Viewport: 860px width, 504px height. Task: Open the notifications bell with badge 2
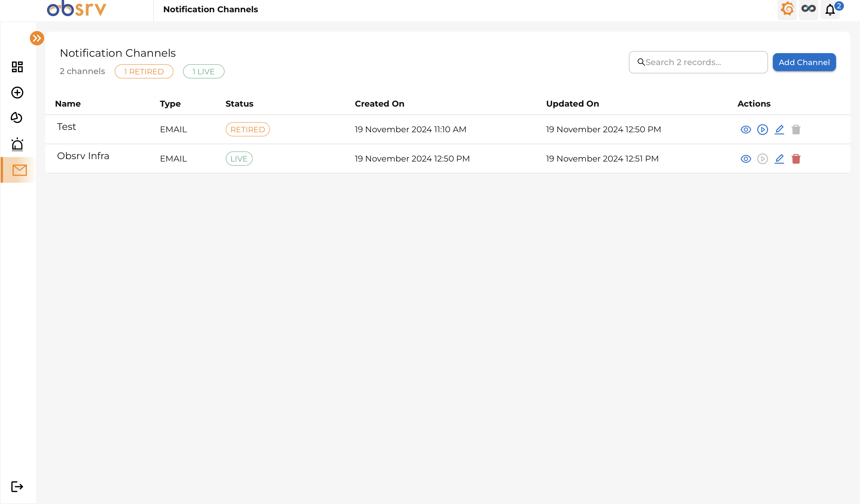[x=830, y=10]
